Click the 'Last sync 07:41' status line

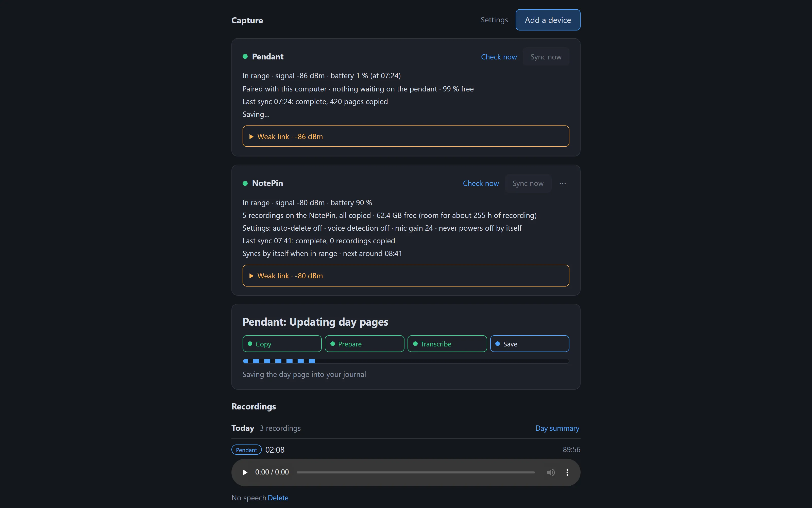tap(319, 241)
